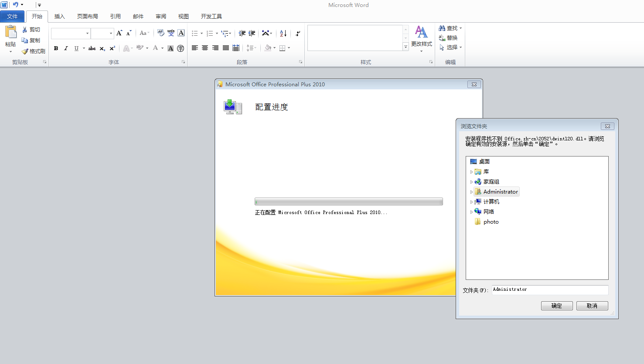
Task: Click the Decrease Indent icon
Action: tap(242, 33)
